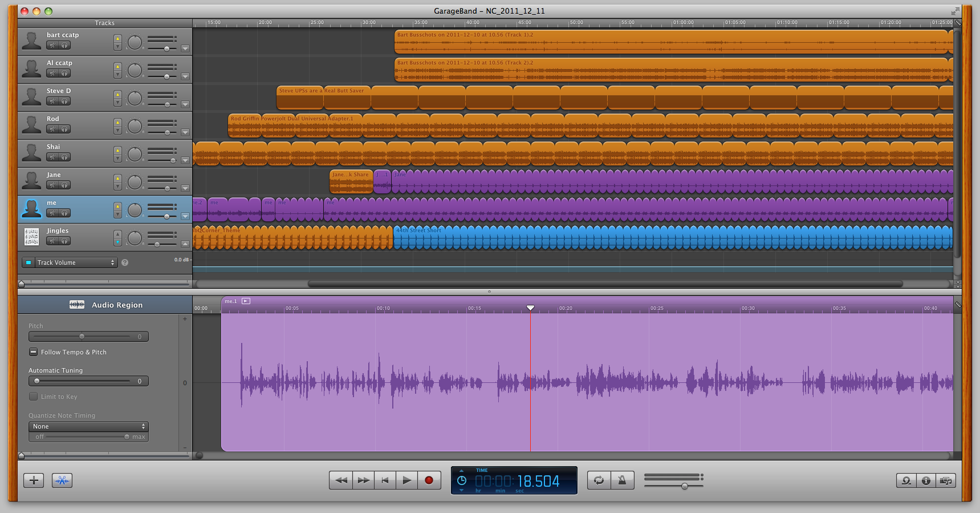
Task: Toggle the metronome button
Action: [x=622, y=480]
